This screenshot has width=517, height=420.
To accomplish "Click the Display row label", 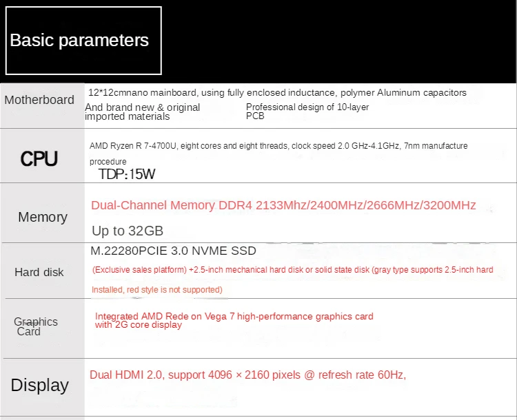I will click(40, 385).
